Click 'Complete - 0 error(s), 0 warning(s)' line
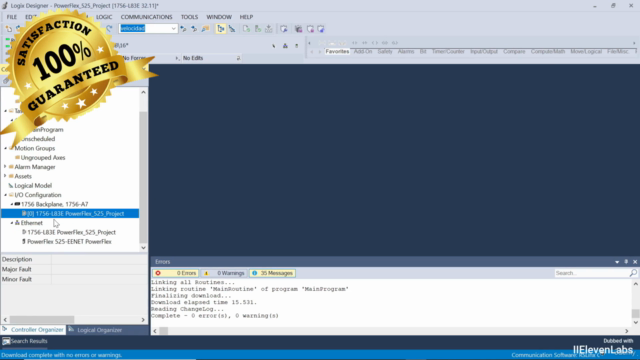 pyautogui.click(x=215, y=316)
